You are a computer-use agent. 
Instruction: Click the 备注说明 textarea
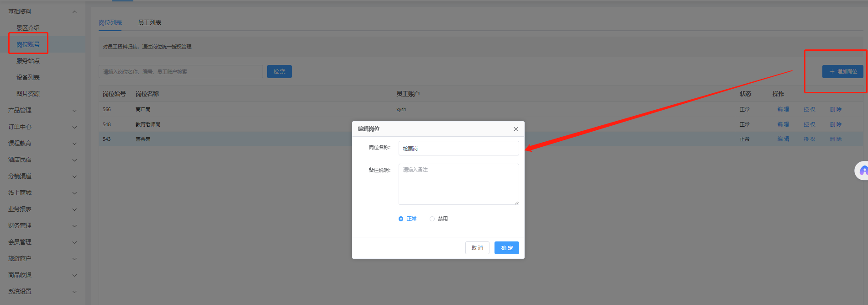[458, 184]
